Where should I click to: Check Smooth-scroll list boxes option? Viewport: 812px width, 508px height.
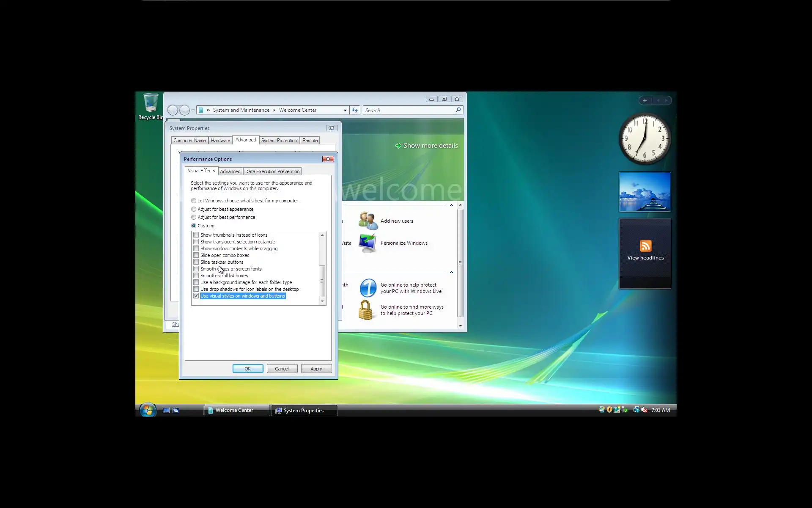click(x=196, y=276)
